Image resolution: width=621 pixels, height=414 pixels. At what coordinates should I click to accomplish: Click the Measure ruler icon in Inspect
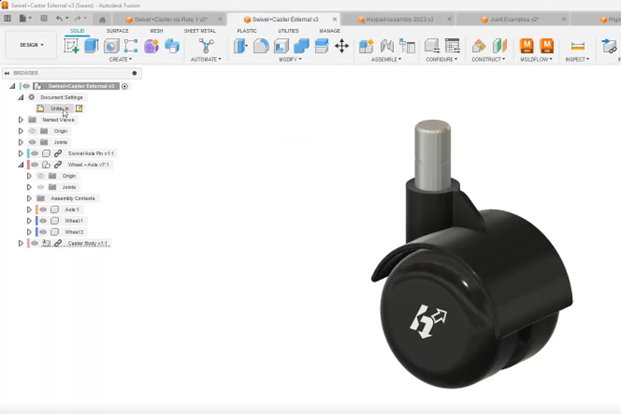[x=577, y=46]
